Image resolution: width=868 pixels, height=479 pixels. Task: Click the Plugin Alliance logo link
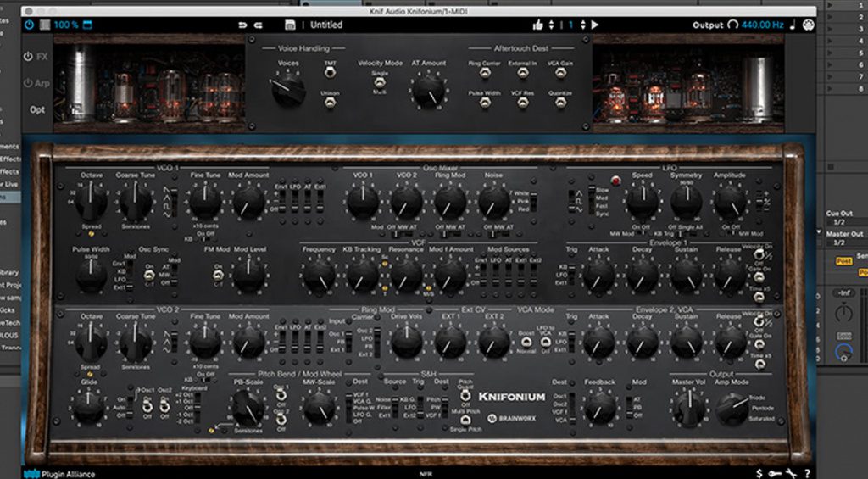59,473
